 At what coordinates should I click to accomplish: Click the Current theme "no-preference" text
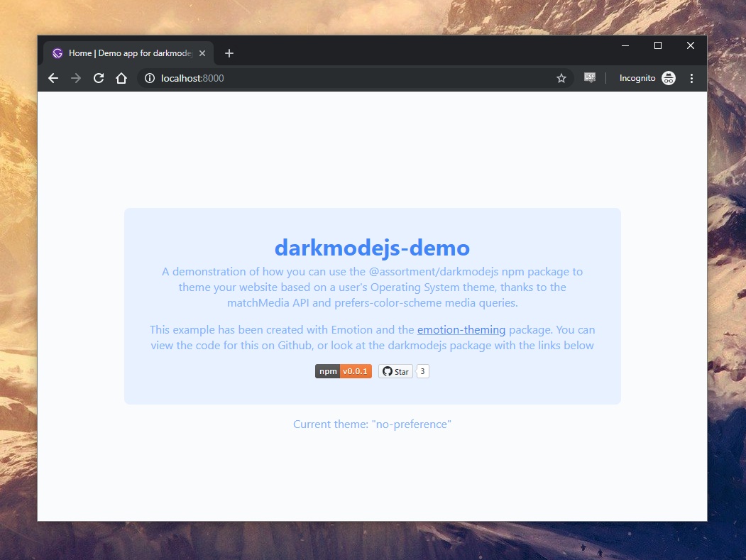click(x=372, y=424)
